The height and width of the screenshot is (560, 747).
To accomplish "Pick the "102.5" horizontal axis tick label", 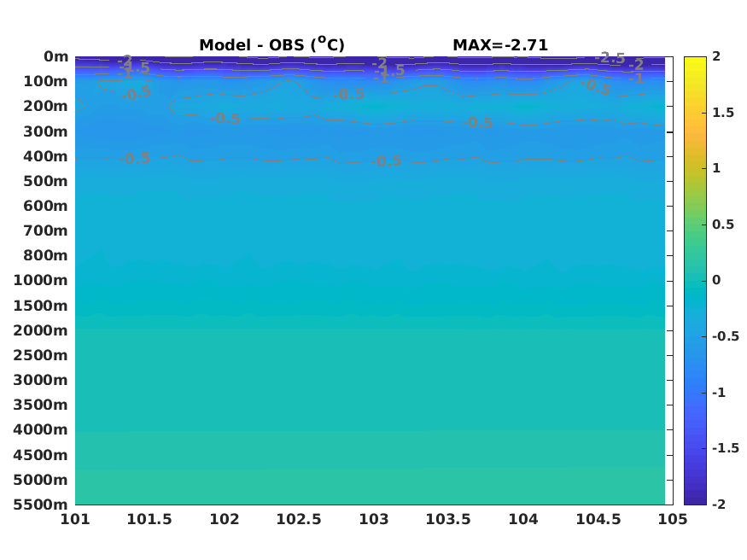I will (299, 519).
